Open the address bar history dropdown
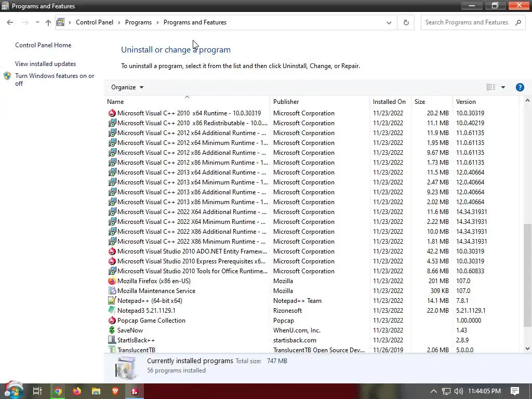 [x=389, y=23]
